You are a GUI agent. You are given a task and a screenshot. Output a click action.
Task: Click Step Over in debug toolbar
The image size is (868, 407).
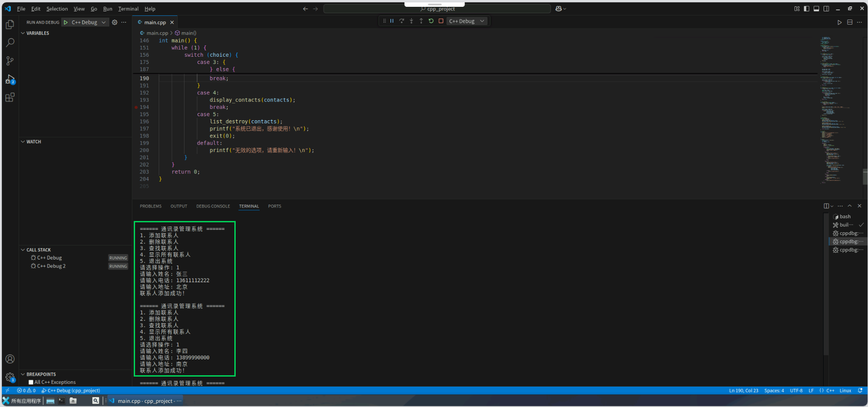[402, 21]
